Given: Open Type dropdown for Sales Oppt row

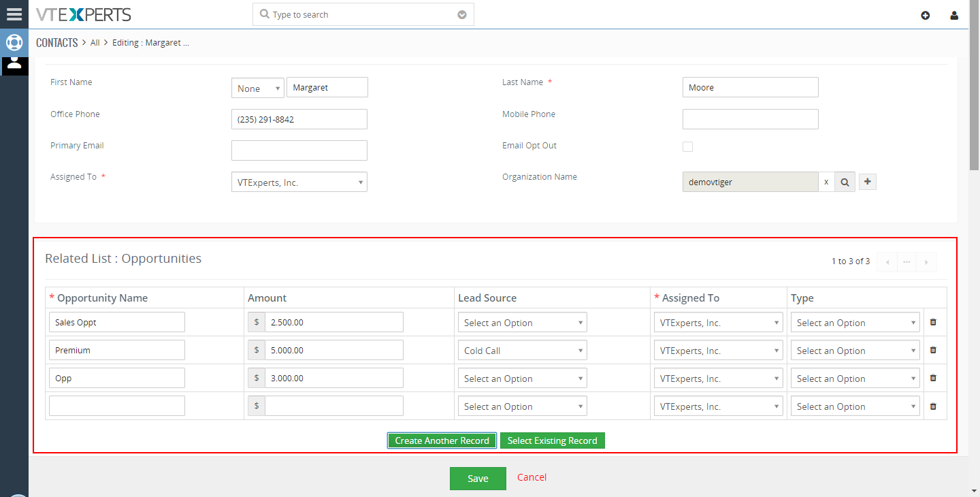Looking at the screenshot, I should (855, 323).
